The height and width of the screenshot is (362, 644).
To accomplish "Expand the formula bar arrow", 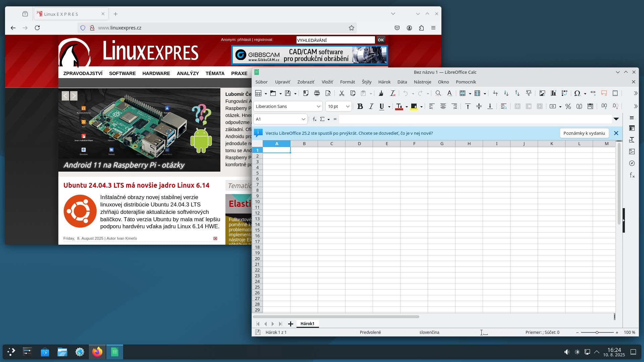I will (616, 119).
